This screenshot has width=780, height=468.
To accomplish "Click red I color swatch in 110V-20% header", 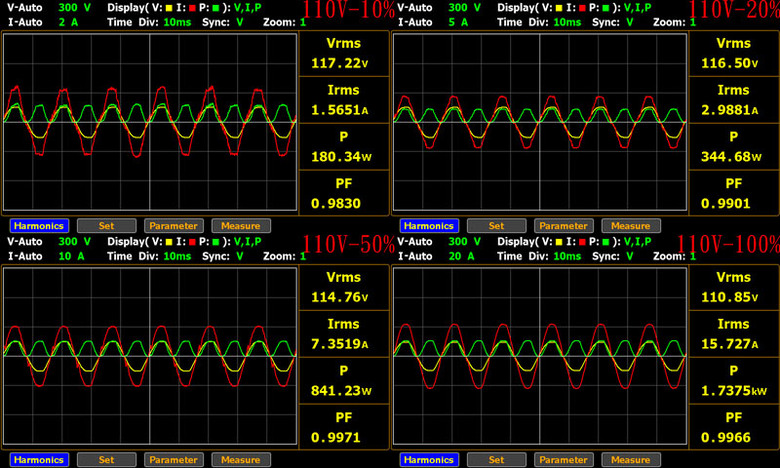I will point(582,8).
